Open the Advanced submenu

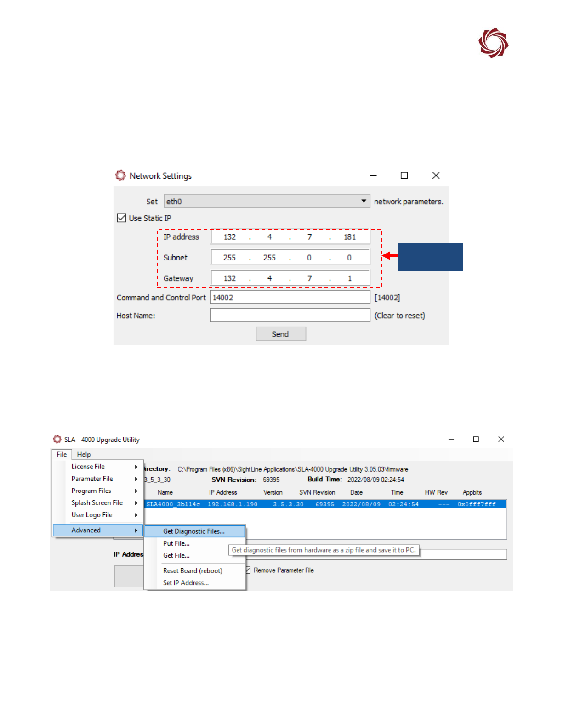[98, 530]
